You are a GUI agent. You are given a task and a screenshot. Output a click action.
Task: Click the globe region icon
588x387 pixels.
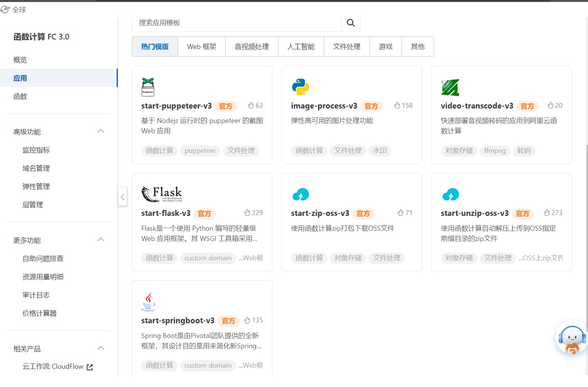click(5, 10)
